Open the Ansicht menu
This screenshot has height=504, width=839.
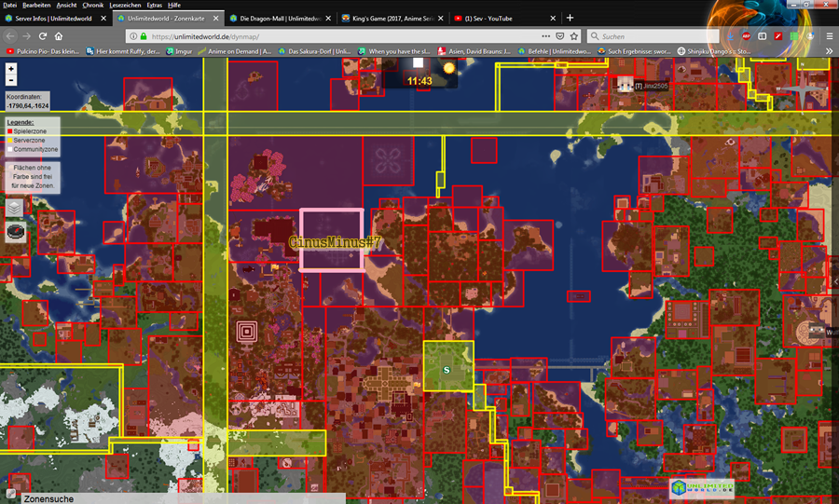pyautogui.click(x=66, y=5)
